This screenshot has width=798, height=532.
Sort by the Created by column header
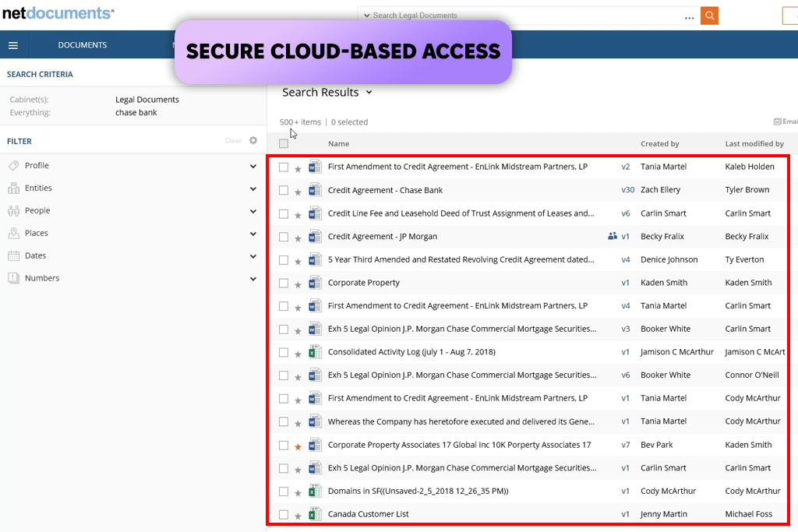[659, 143]
